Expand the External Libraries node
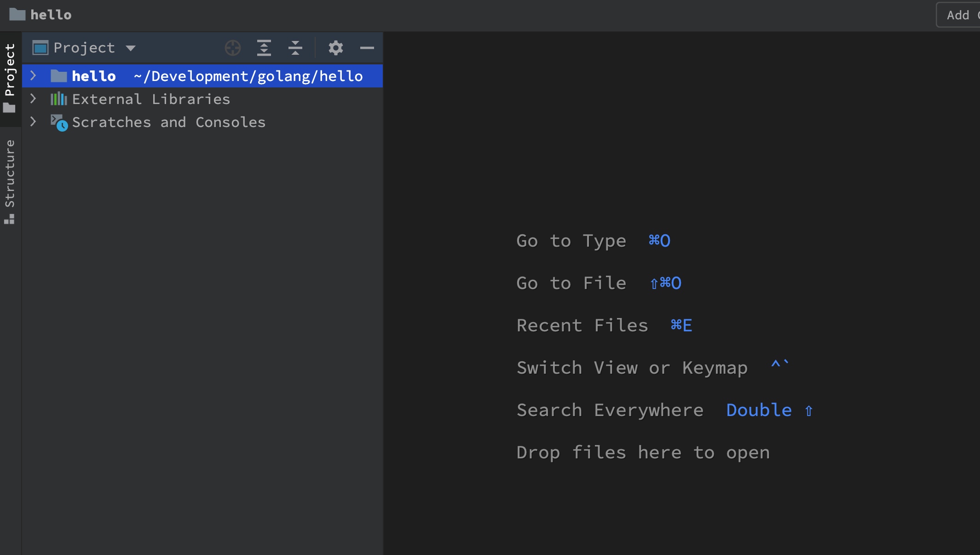980x555 pixels. pos(33,98)
